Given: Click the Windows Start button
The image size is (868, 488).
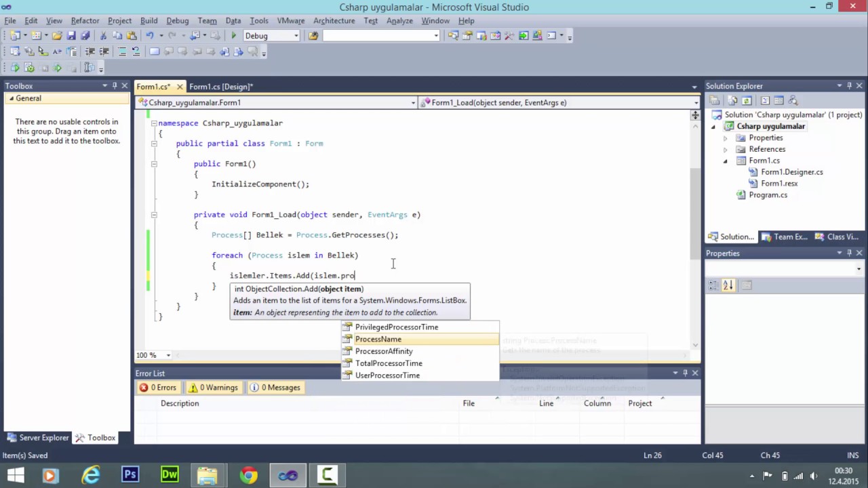Looking at the screenshot, I should point(15,475).
